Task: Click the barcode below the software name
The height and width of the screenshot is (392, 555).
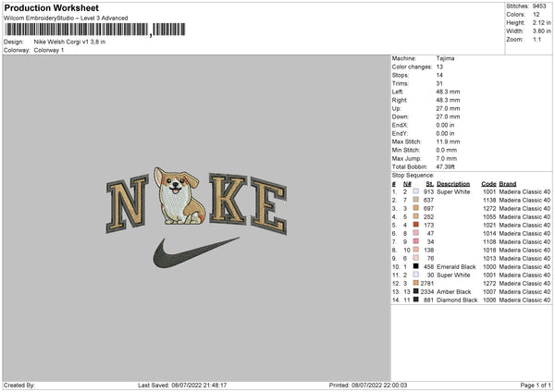Action: (95, 30)
